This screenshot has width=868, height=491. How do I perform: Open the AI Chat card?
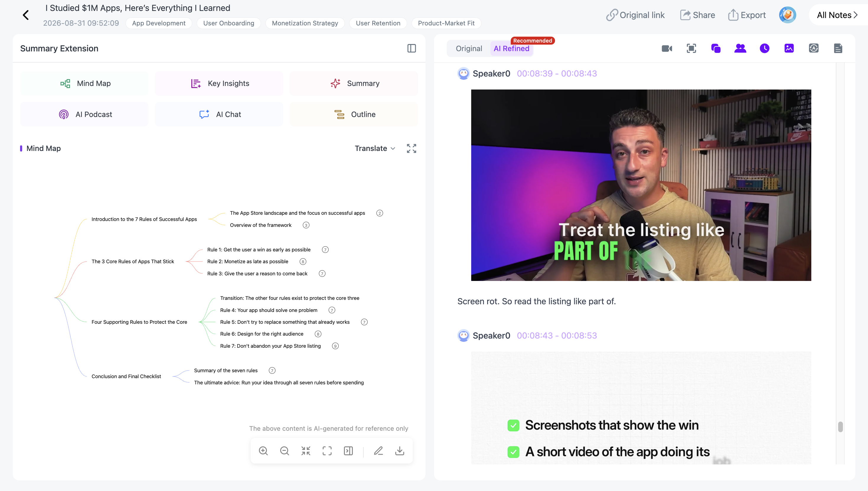point(219,114)
